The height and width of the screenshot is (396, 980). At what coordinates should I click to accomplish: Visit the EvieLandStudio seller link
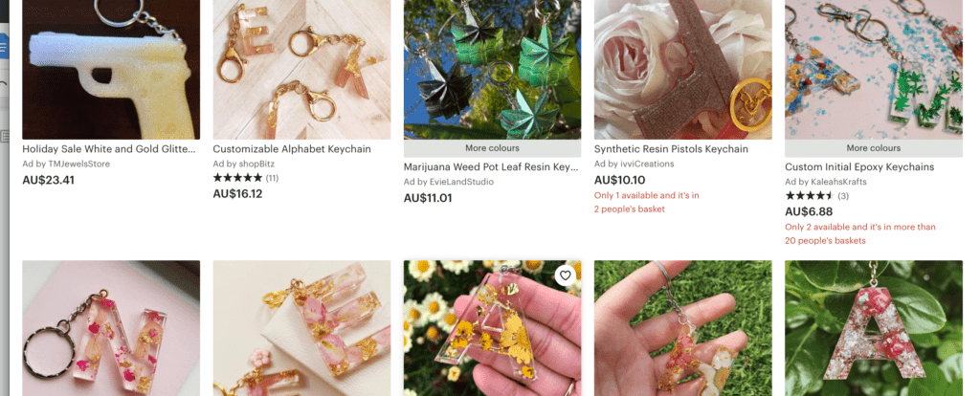pos(449,182)
